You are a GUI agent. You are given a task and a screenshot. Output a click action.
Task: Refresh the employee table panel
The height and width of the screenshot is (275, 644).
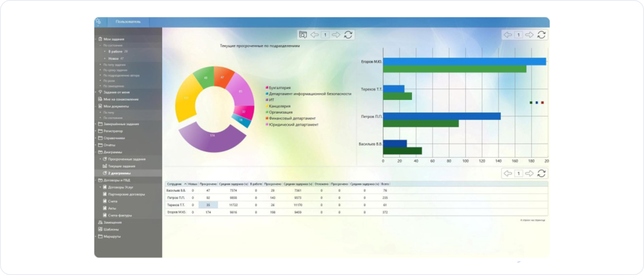[x=541, y=173]
